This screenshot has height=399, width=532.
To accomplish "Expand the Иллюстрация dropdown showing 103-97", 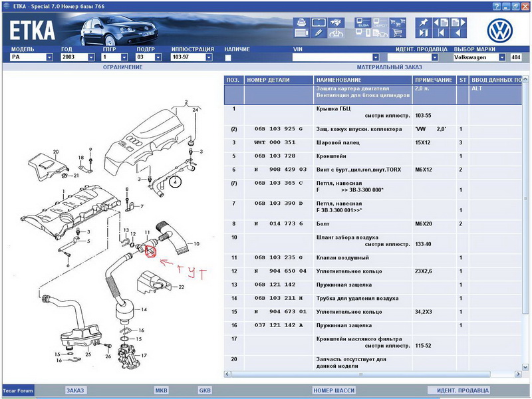I will pyautogui.click(x=209, y=57).
